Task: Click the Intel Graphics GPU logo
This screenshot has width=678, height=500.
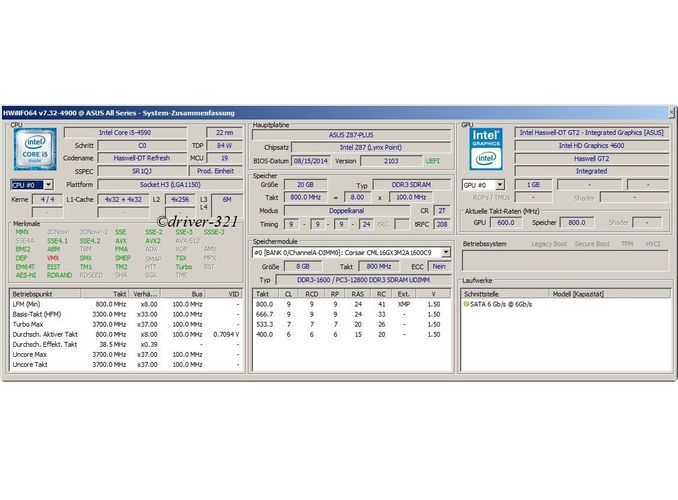Action: click(486, 148)
